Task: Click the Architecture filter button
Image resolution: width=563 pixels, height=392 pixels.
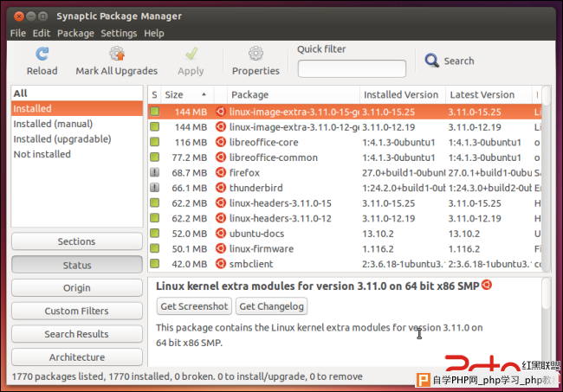Action: click(x=77, y=357)
